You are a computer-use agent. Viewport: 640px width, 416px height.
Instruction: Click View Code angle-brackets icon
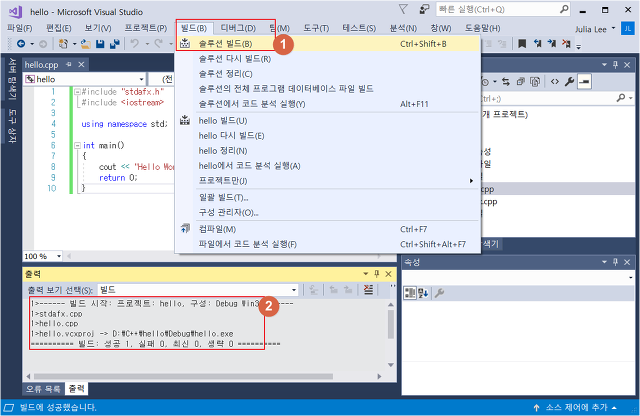tap(555, 82)
